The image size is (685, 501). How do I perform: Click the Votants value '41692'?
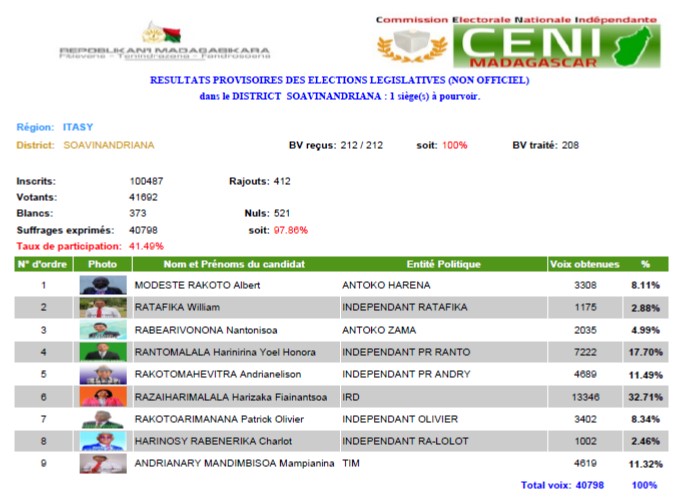coord(143,197)
